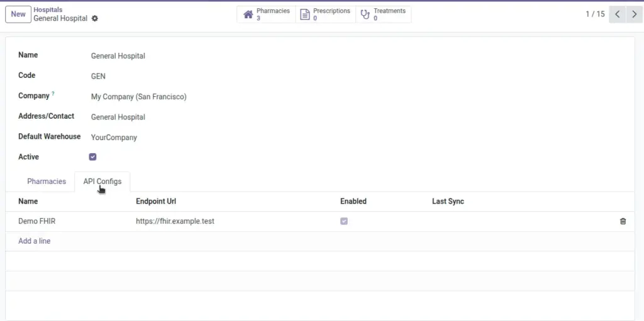This screenshot has height=321, width=644.
Task: Click the Pharmacies home icon stat button
Action: pos(248,15)
